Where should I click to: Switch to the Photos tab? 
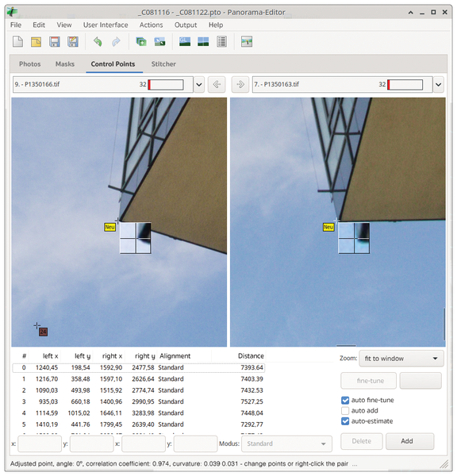click(30, 64)
